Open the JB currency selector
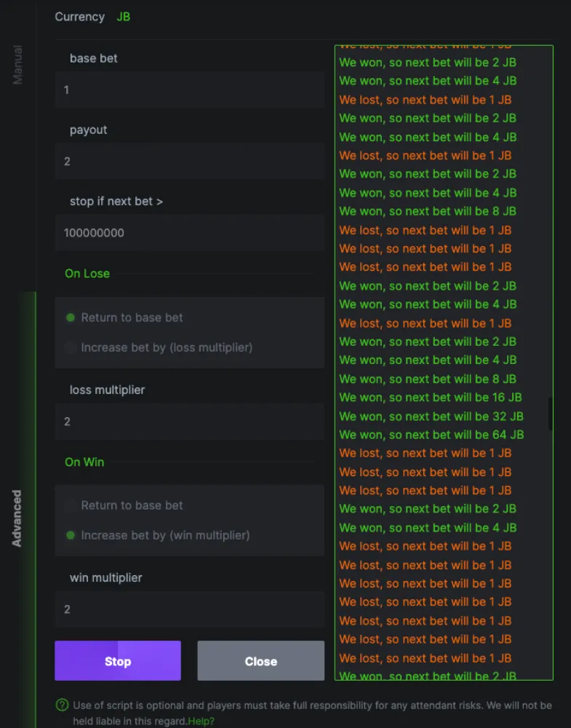The image size is (571, 728). 123,17
